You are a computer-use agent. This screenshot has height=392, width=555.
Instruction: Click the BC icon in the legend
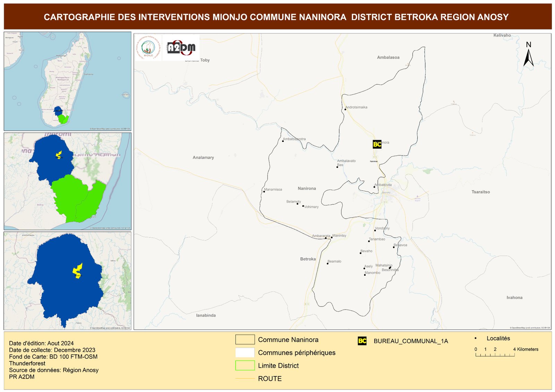pyautogui.click(x=362, y=341)
